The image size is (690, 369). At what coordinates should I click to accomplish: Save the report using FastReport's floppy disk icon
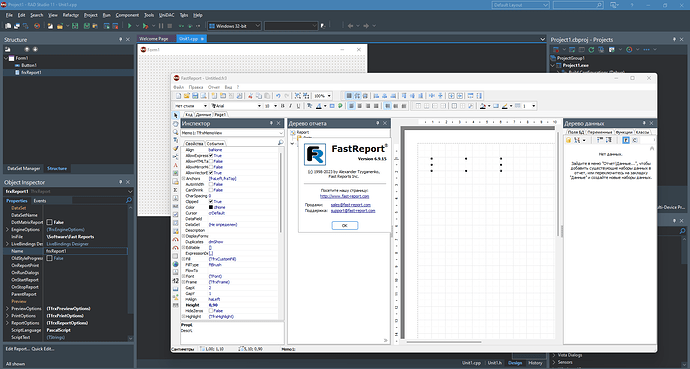195,95
